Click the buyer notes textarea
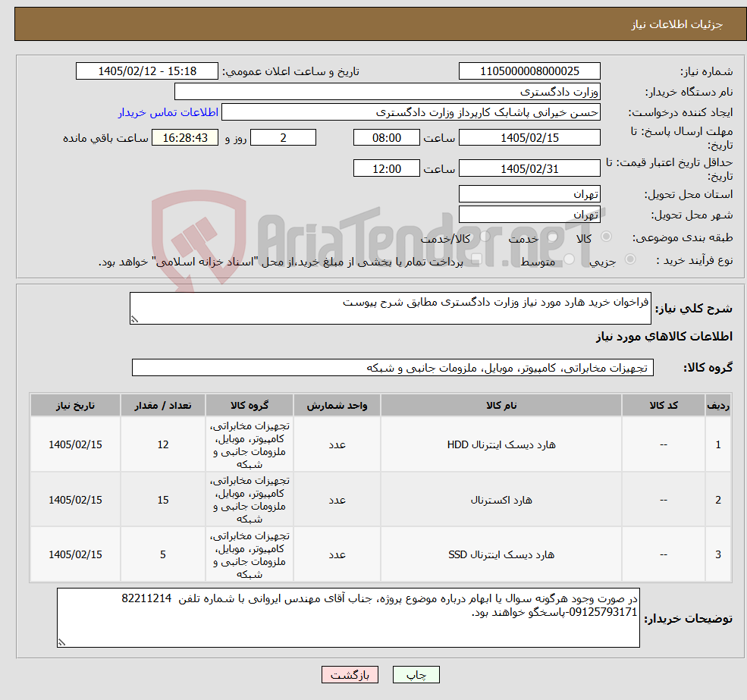 click(348, 617)
